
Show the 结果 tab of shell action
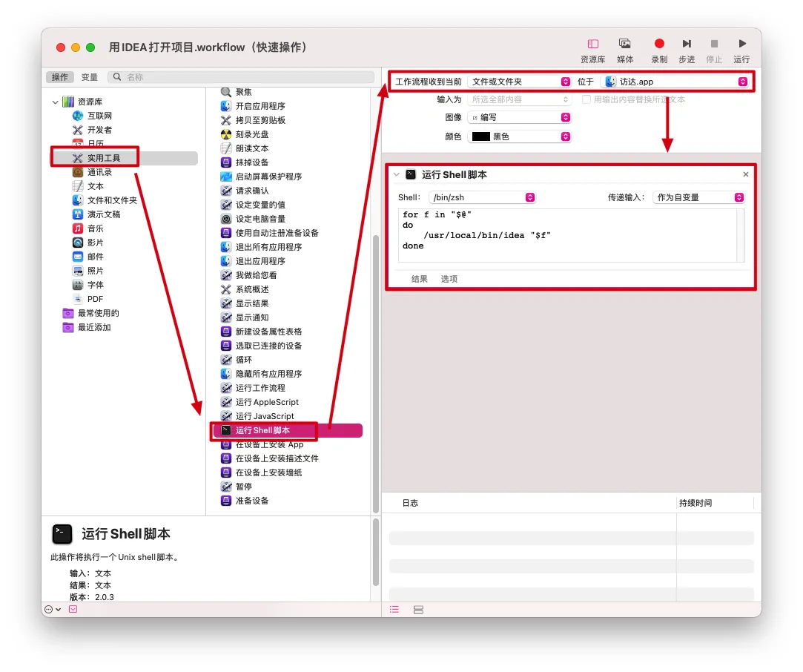coord(420,279)
